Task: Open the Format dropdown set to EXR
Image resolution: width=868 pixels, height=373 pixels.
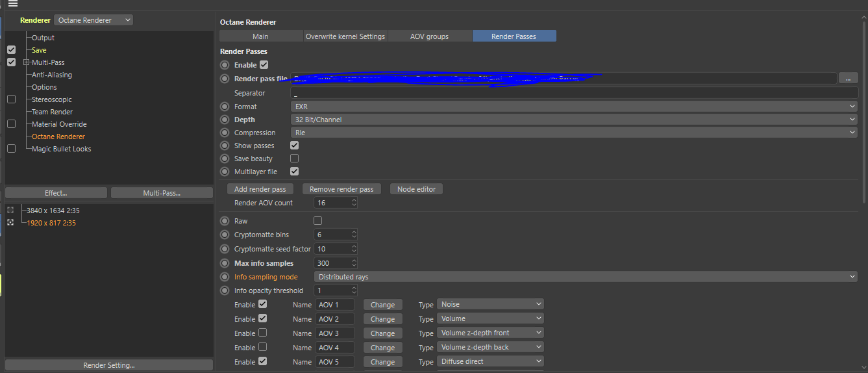Action: [574, 107]
